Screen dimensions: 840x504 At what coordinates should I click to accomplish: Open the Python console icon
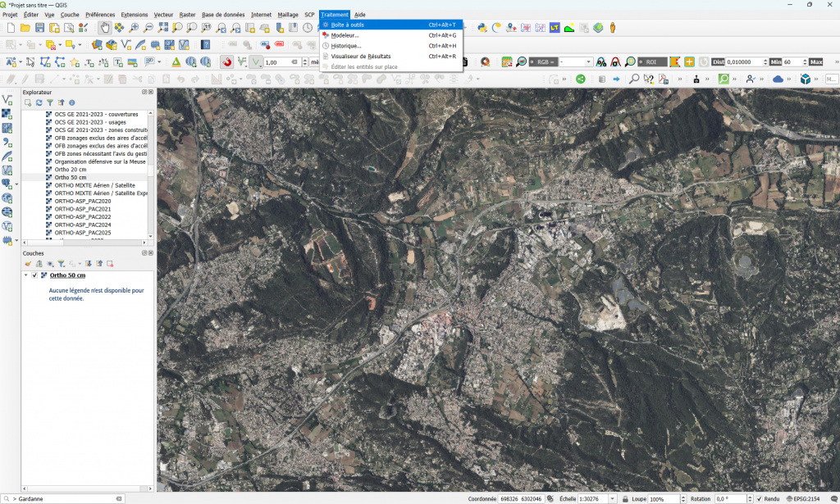click(482, 28)
